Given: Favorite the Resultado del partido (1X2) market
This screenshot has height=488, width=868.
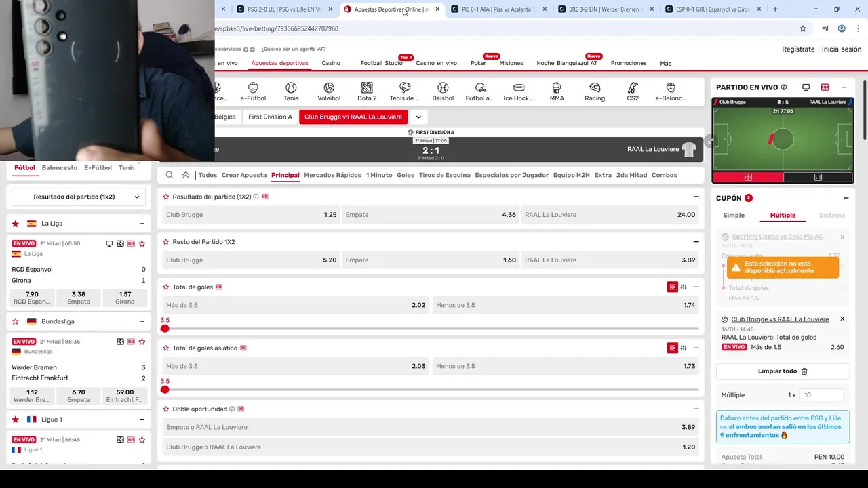Looking at the screenshot, I should [166, 197].
